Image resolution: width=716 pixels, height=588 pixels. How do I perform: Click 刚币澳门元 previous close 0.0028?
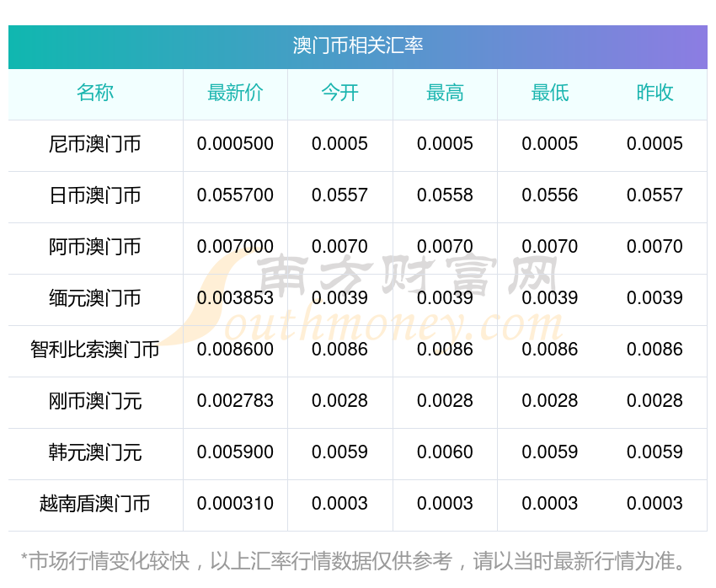coord(655,401)
